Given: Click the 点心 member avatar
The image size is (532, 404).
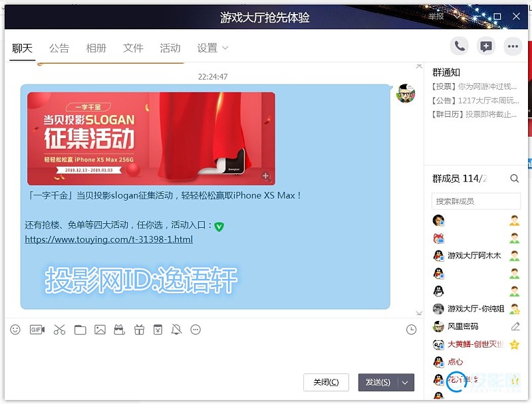Looking at the screenshot, I should point(438,362).
